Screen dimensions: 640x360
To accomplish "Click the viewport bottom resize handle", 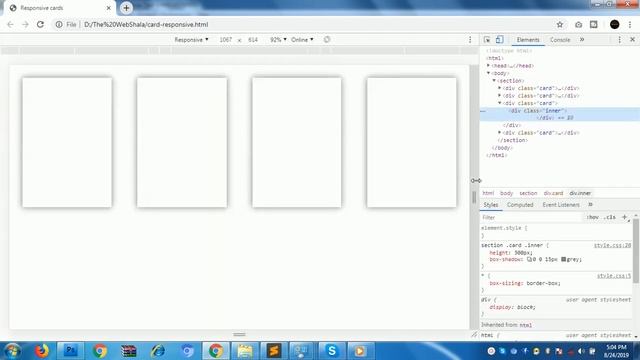I will (239, 334).
